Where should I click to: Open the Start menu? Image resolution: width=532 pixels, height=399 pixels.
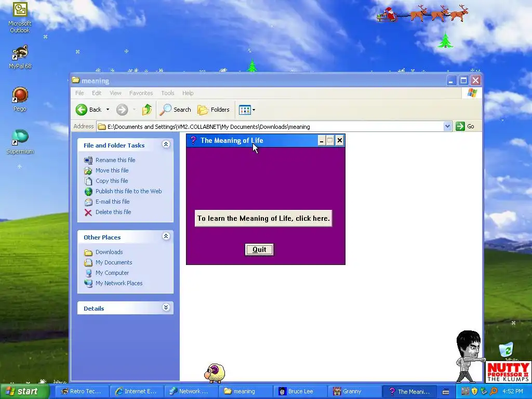pos(24,391)
